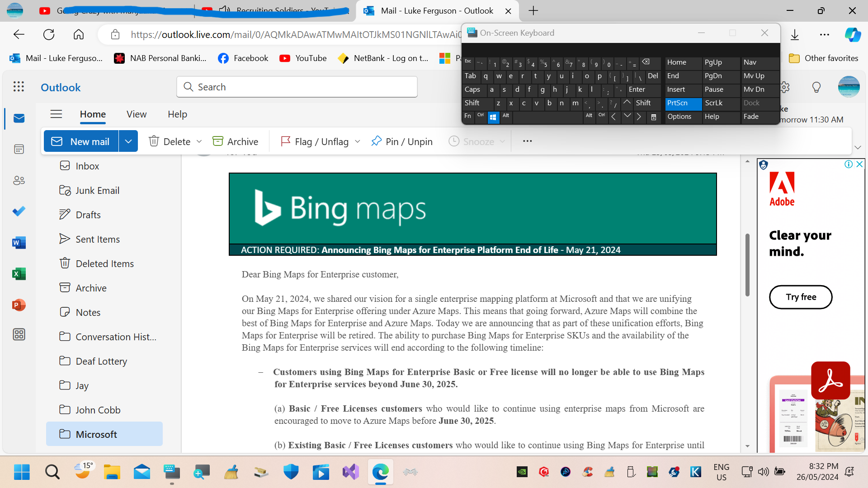
Task: Toggle the folder pane hamburger menu
Action: click(56, 114)
